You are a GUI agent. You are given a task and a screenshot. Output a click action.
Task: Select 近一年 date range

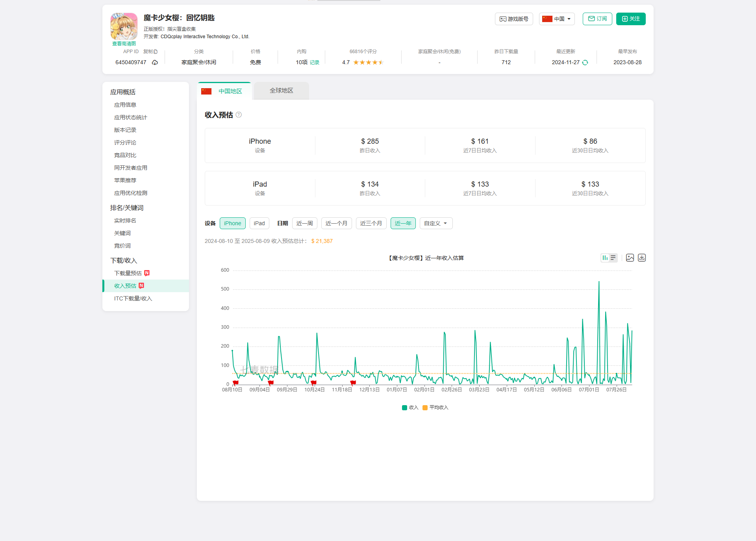403,223
